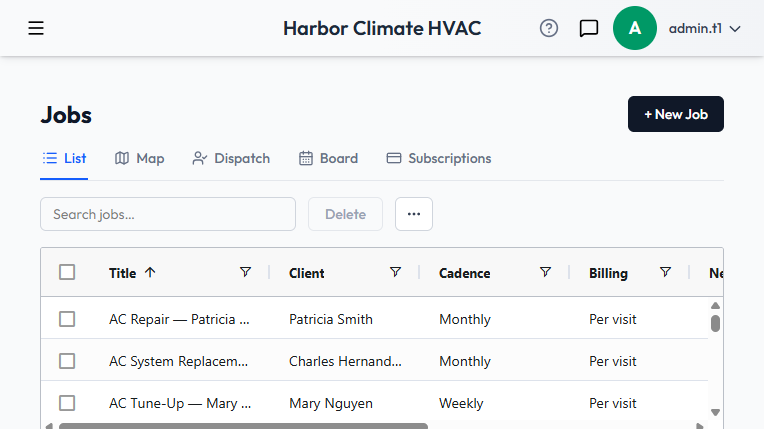Image resolution: width=764 pixels, height=429 pixels.
Task: Open the Billing column filter
Action: coord(666,272)
